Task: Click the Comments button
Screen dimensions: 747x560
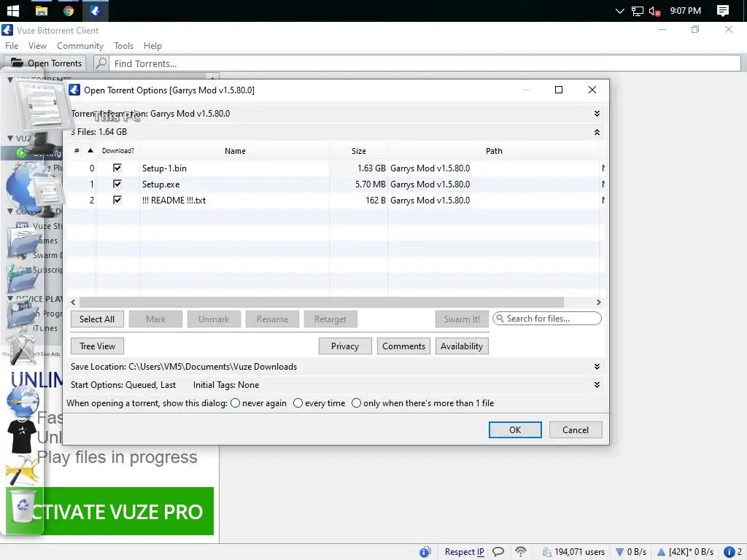Action: (x=403, y=346)
